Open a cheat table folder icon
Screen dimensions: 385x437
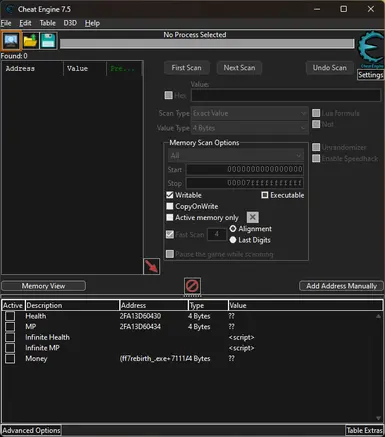pyautogui.click(x=30, y=41)
